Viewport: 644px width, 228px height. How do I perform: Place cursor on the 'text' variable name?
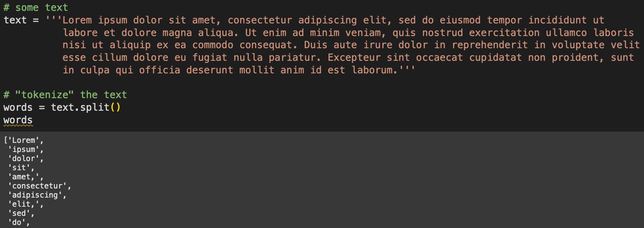coord(15,20)
